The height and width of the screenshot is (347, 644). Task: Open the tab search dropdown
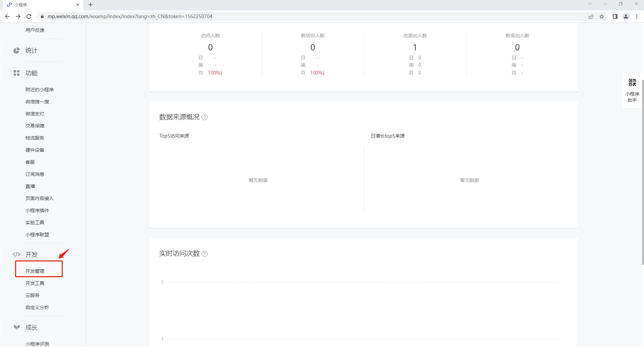(x=590, y=4)
